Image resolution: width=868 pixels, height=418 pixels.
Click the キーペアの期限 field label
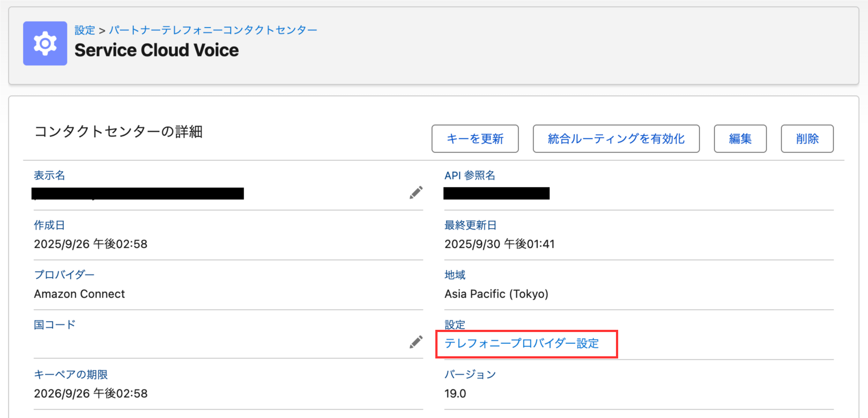71,374
